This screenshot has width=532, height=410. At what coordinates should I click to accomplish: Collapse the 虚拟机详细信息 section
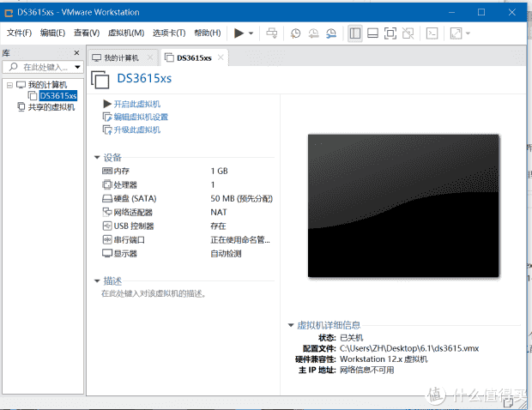click(291, 325)
